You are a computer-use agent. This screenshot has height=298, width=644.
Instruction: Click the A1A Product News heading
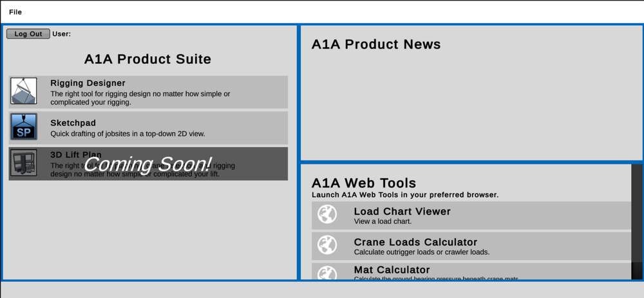(x=376, y=45)
